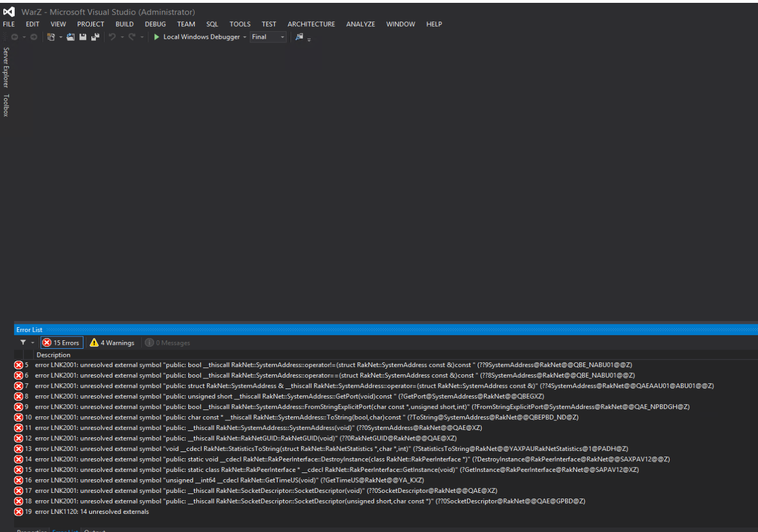Open the SQL menu

click(x=212, y=24)
